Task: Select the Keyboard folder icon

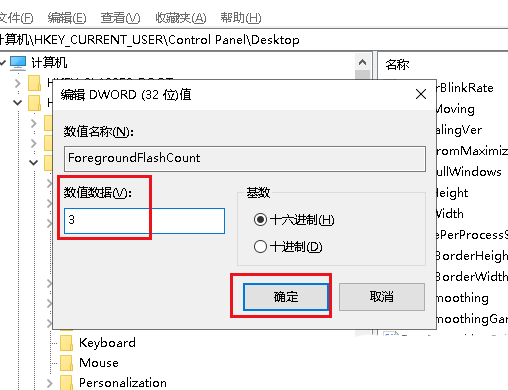Action: [x=66, y=343]
